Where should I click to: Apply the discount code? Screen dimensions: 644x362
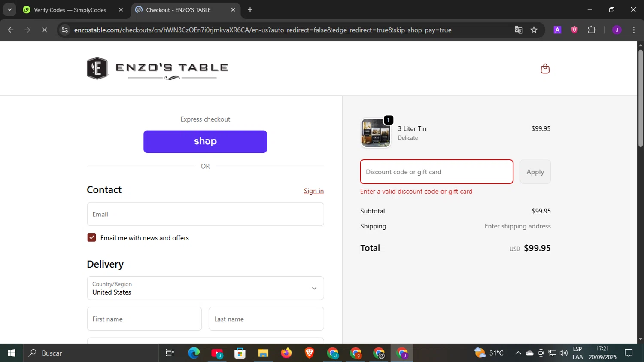pos(535,172)
